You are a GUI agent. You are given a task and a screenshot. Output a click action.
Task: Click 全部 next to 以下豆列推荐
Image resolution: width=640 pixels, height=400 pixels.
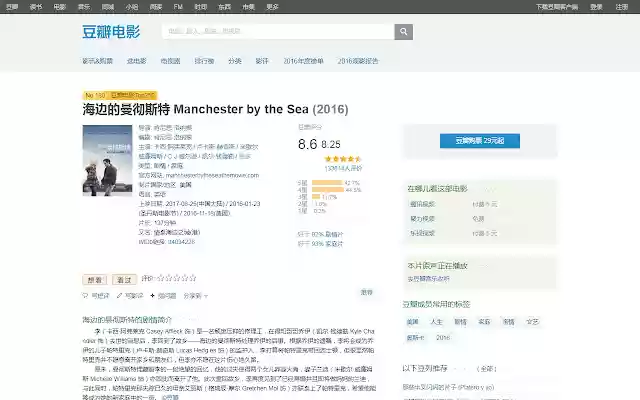pyautogui.click(x=487, y=369)
